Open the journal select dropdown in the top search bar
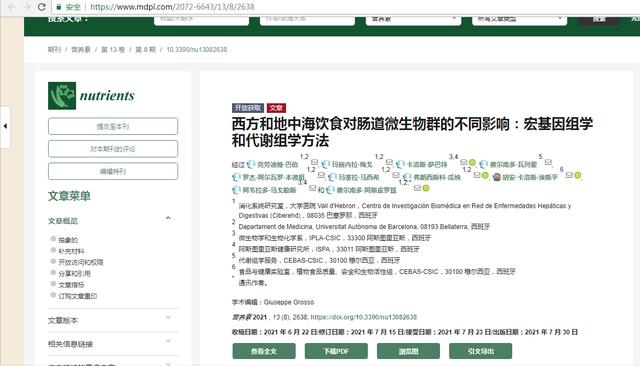Viewport: 640px width, 366px height. tap(413, 20)
